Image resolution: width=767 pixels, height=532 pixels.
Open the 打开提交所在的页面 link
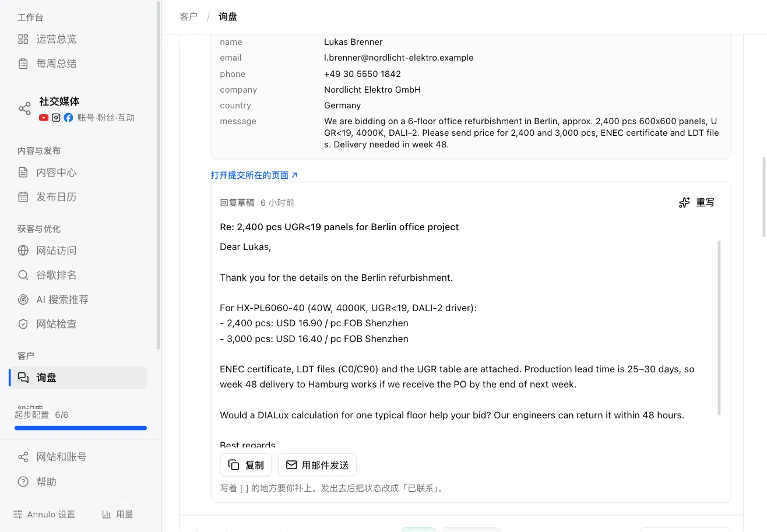click(254, 175)
